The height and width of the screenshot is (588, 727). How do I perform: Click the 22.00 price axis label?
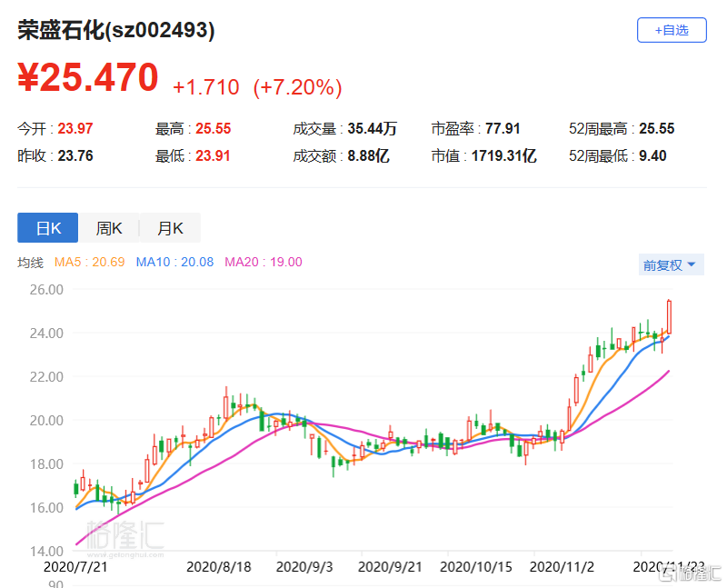pyautogui.click(x=46, y=377)
